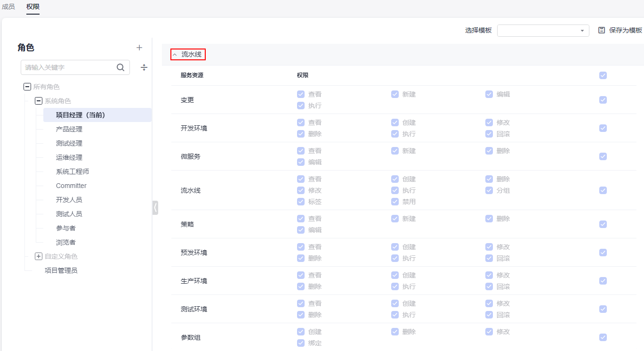The width and height of the screenshot is (644, 351).
Task: Add a new role with the plus icon
Action: tap(139, 48)
